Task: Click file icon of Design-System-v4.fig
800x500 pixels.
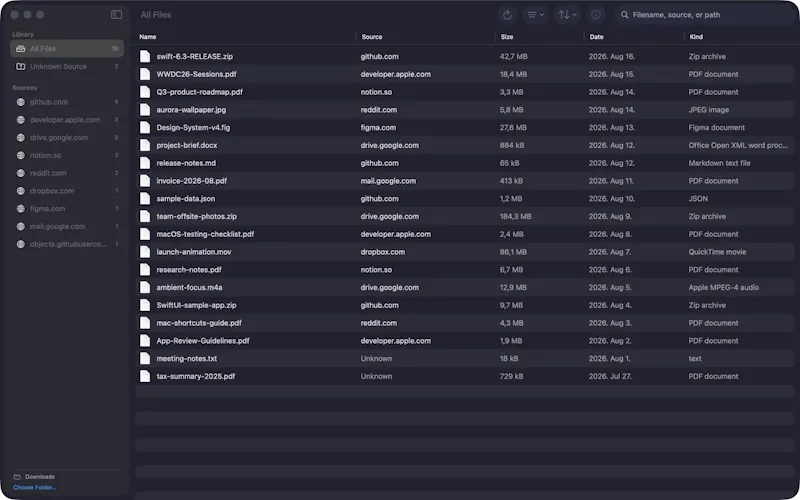Action: point(145,128)
